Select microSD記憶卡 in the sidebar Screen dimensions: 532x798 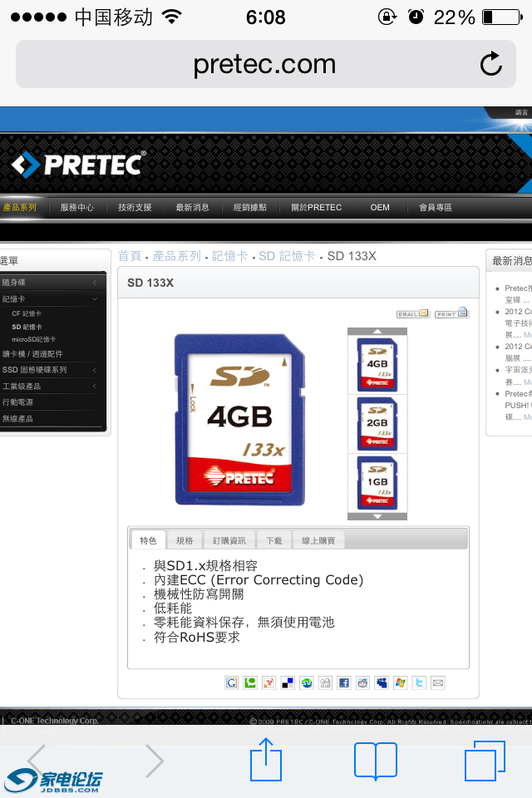pos(33,339)
